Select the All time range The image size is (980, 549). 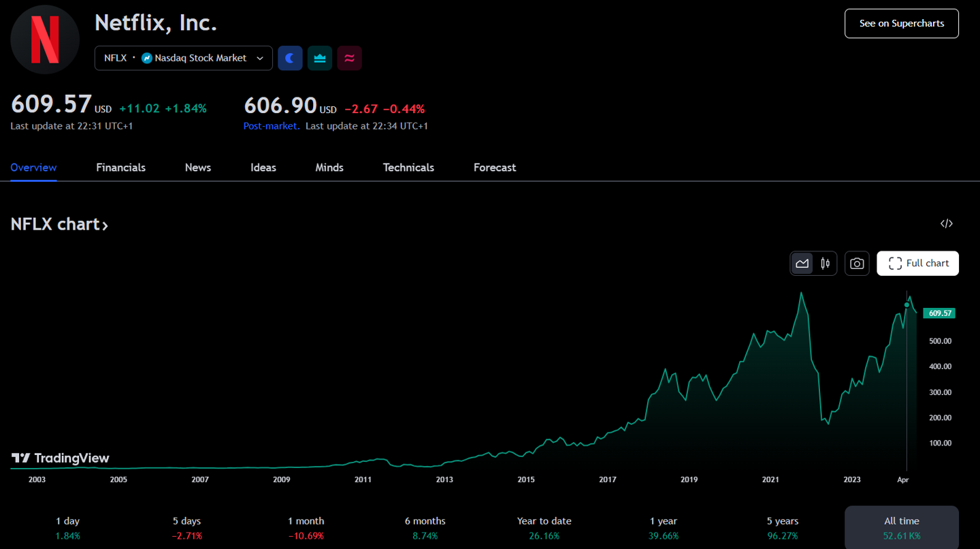pos(901,528)
